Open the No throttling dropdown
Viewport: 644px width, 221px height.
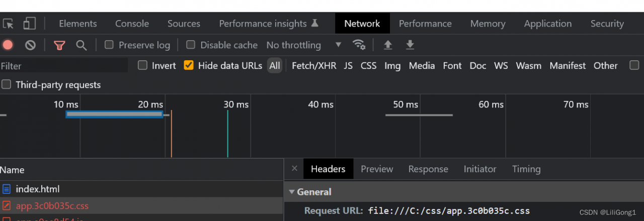click(304, 45)
